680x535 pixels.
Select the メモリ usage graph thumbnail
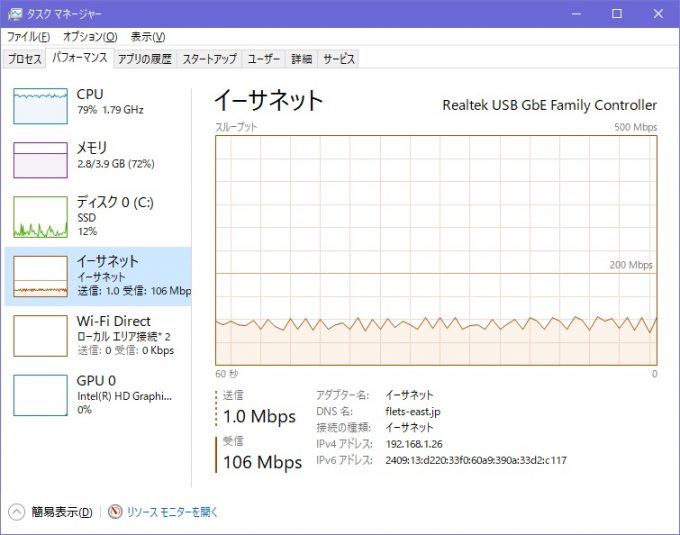[x=40, y=160]
